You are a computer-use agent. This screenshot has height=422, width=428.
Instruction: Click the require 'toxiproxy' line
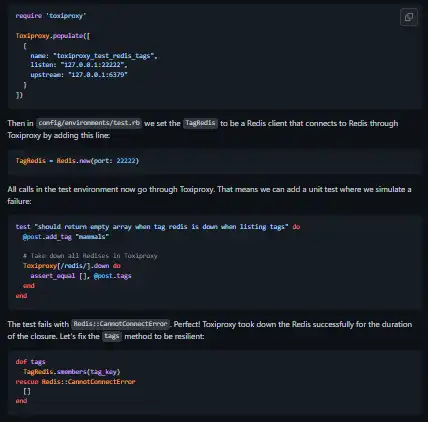coord(51,16)
